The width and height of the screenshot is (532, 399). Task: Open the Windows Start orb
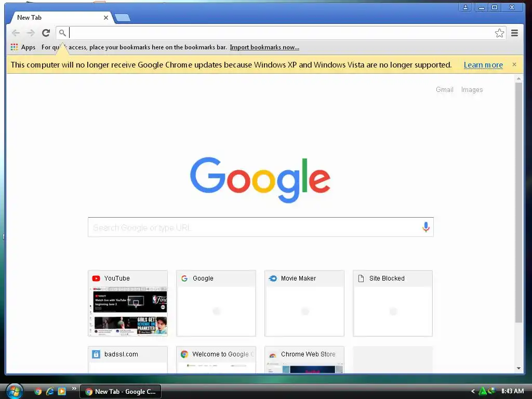coord(14,391)
